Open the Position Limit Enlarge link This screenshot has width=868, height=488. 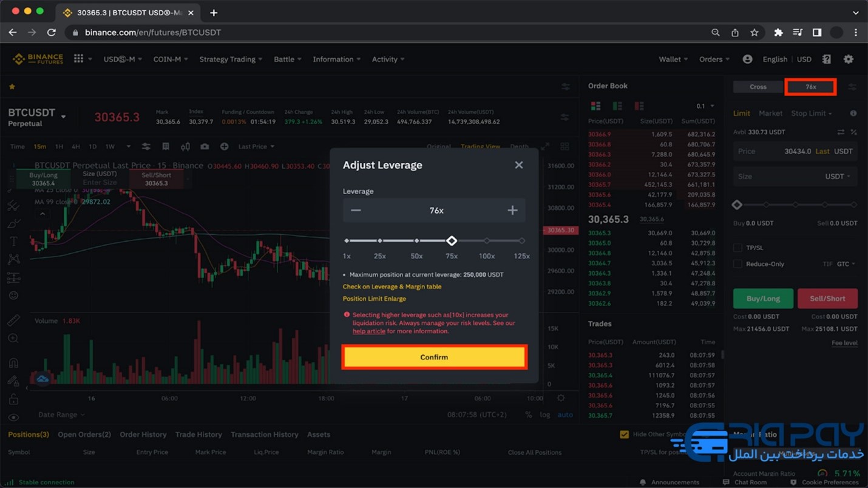tap(374, 299)
